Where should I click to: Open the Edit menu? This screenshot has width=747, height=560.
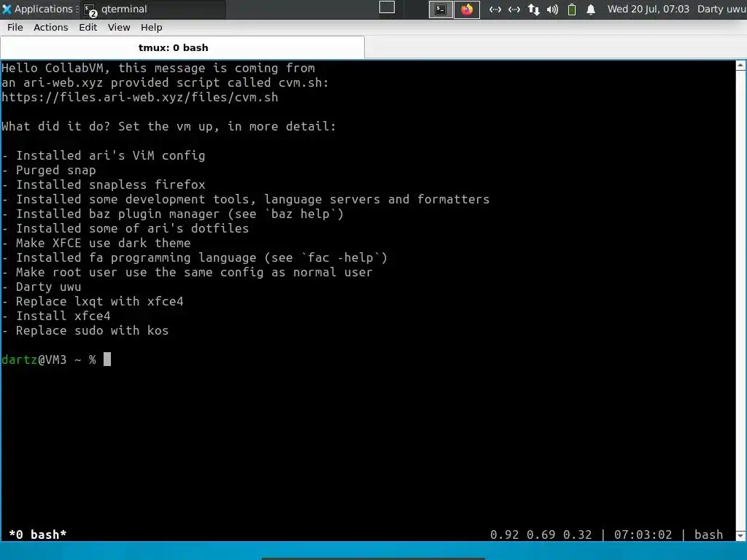pos(88,28)
